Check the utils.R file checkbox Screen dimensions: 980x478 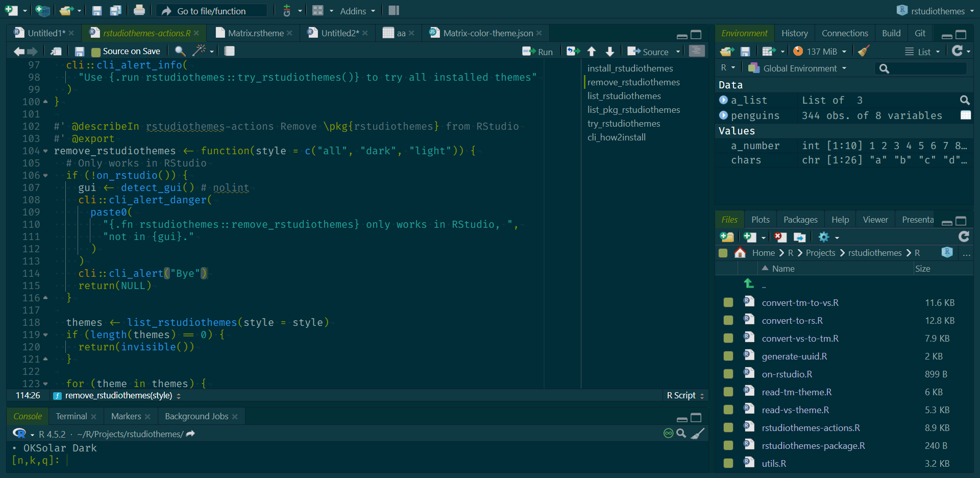pos(728,463)
